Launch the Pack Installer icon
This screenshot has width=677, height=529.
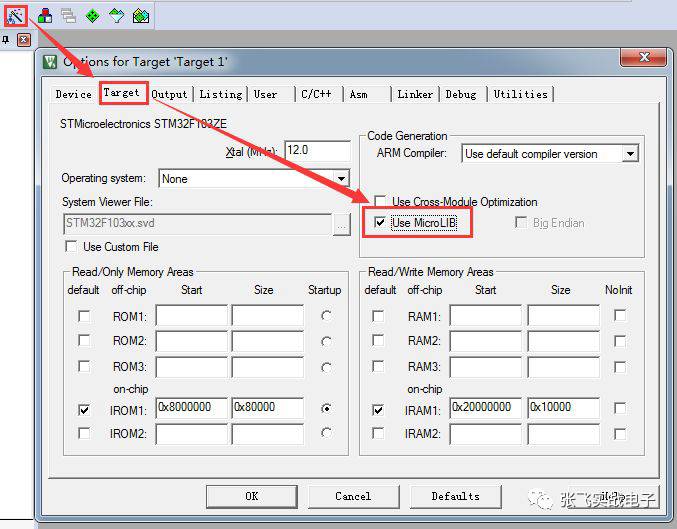pyautogui.click(x=141, y=15)
